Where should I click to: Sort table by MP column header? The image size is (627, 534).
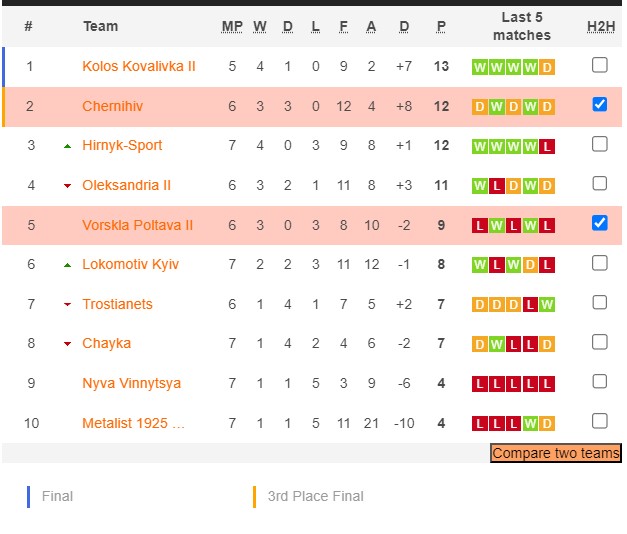point(232,26)
